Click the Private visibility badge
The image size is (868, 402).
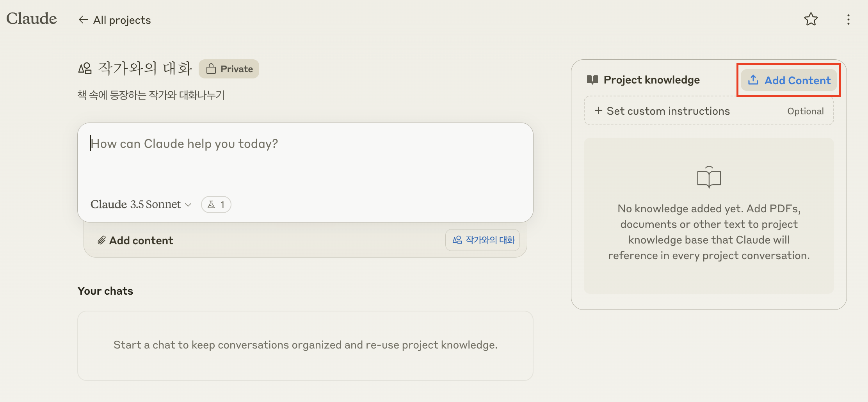229,69
